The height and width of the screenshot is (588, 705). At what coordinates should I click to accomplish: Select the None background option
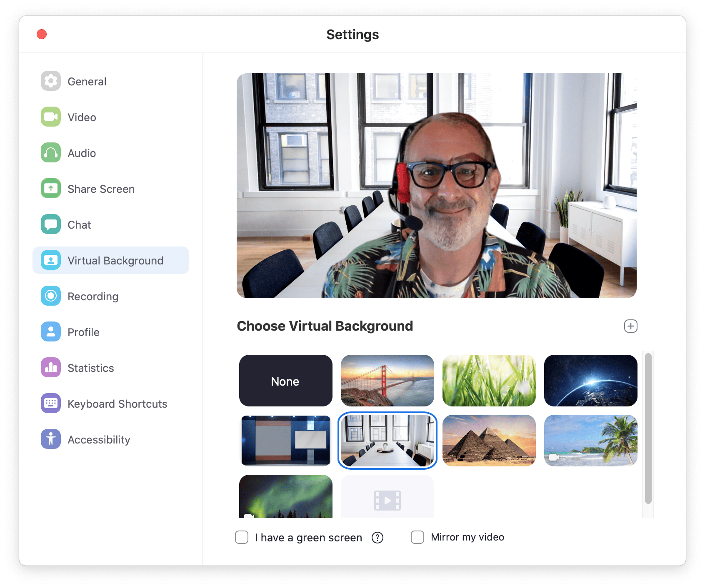click(286, 381)
